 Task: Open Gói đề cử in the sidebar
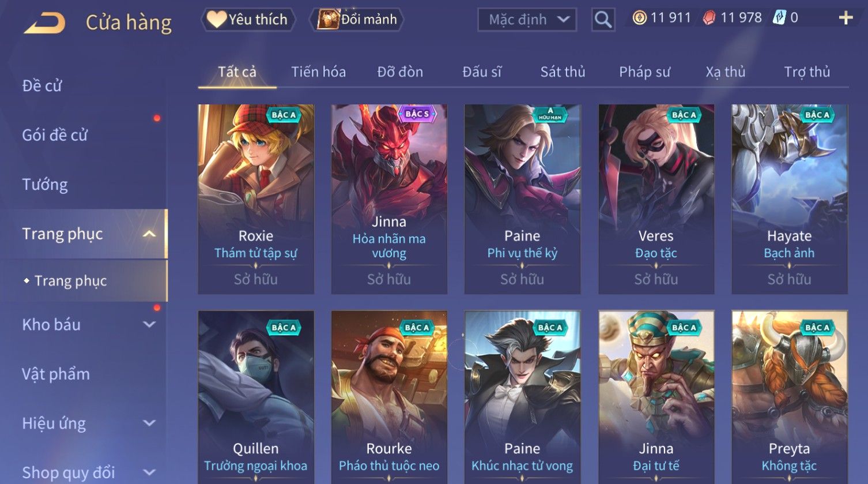click(x=55, y=135)
